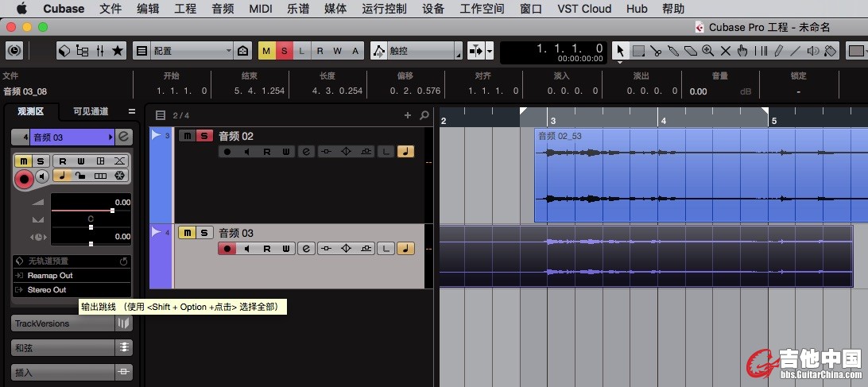Click the Inspector volume fader handle

point(112,211)
